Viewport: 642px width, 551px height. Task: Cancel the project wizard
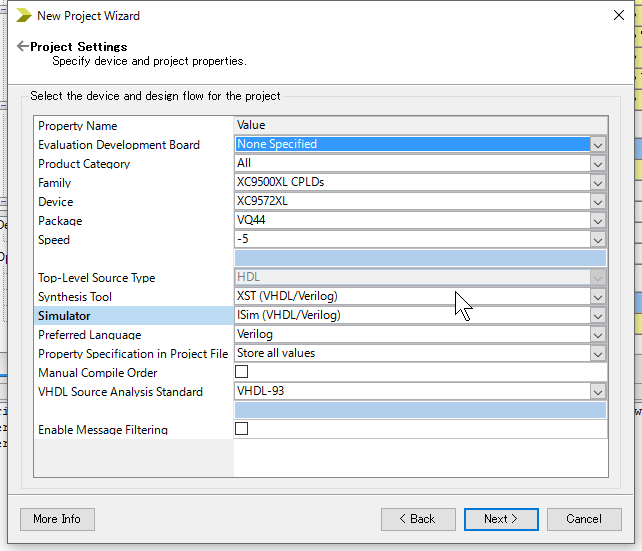[584, 519]
